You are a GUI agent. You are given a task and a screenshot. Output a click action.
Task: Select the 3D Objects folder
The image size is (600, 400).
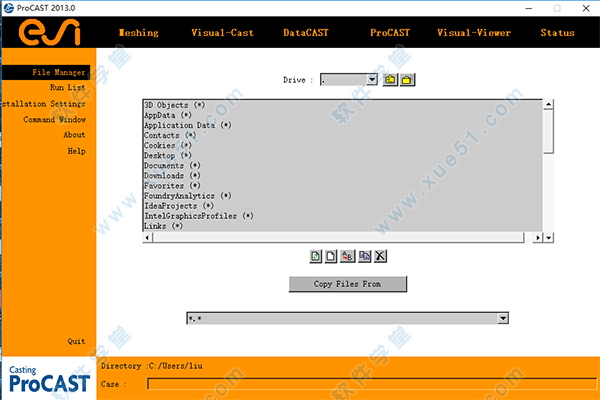click(175, 105)
